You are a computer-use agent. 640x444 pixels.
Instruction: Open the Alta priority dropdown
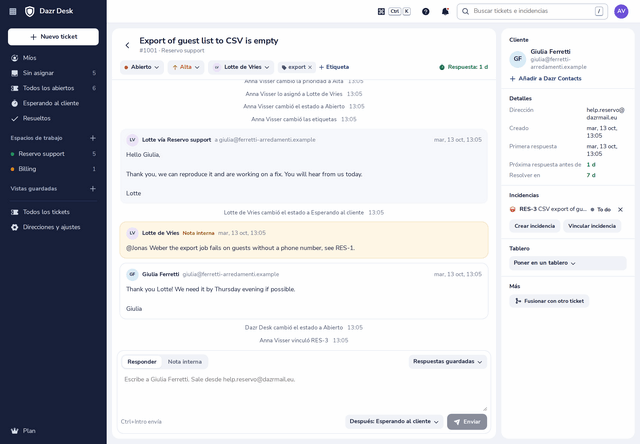pos(186,67)
